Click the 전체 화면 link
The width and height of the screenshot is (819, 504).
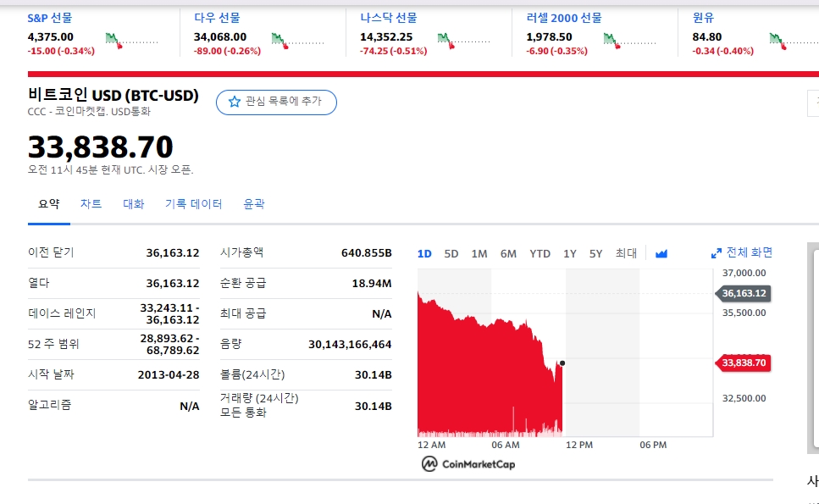coord(749,252)
